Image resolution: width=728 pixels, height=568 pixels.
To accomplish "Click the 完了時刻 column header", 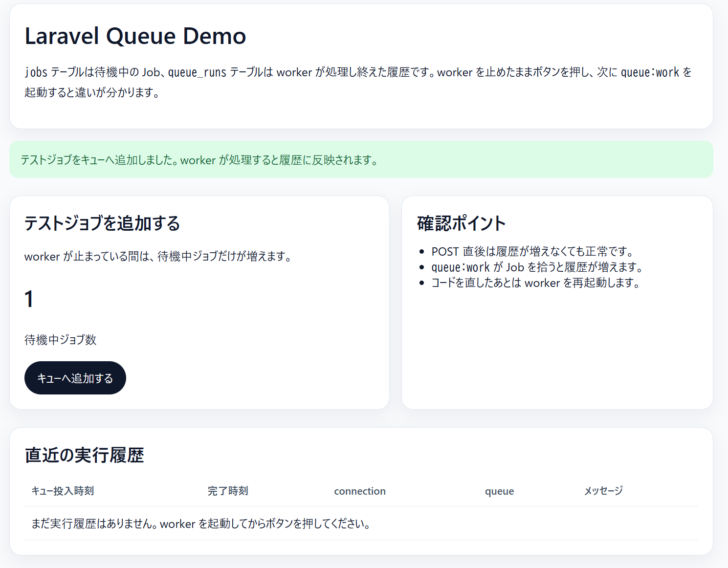I will pos(228,491).
